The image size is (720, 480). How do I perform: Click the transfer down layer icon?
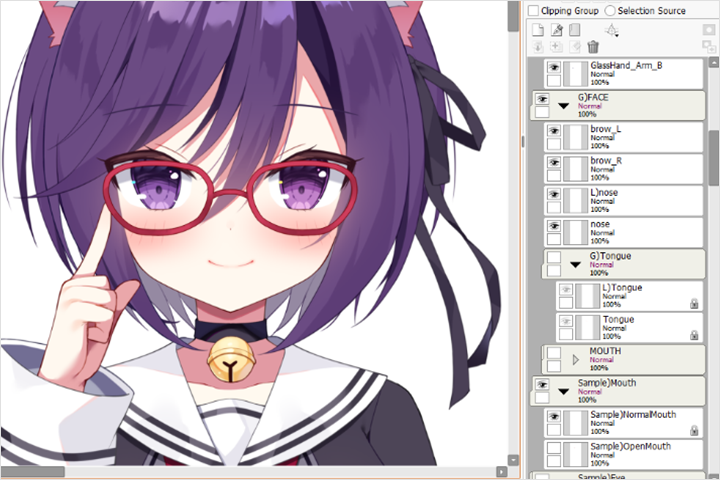tap(538, 46)
